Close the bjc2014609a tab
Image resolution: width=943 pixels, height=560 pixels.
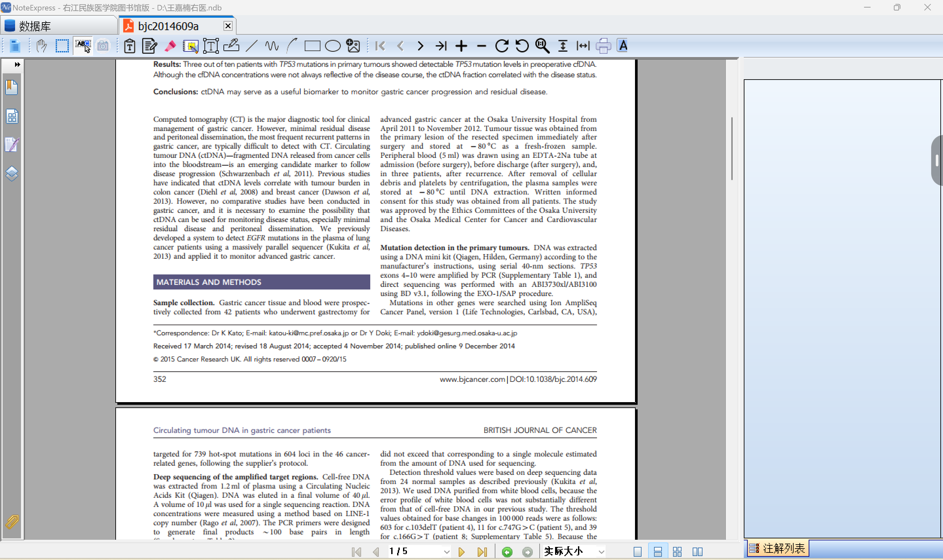[x=228, y=26]
